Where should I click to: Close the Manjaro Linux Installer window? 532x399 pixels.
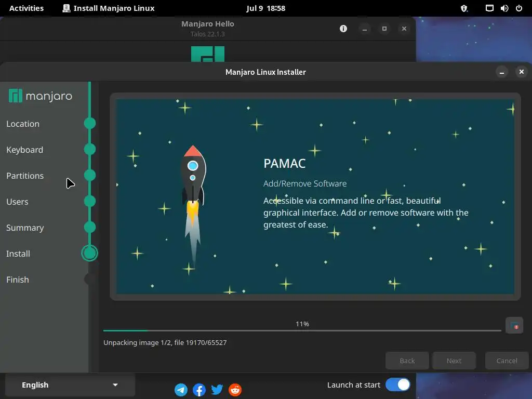[x=522, y=72]
